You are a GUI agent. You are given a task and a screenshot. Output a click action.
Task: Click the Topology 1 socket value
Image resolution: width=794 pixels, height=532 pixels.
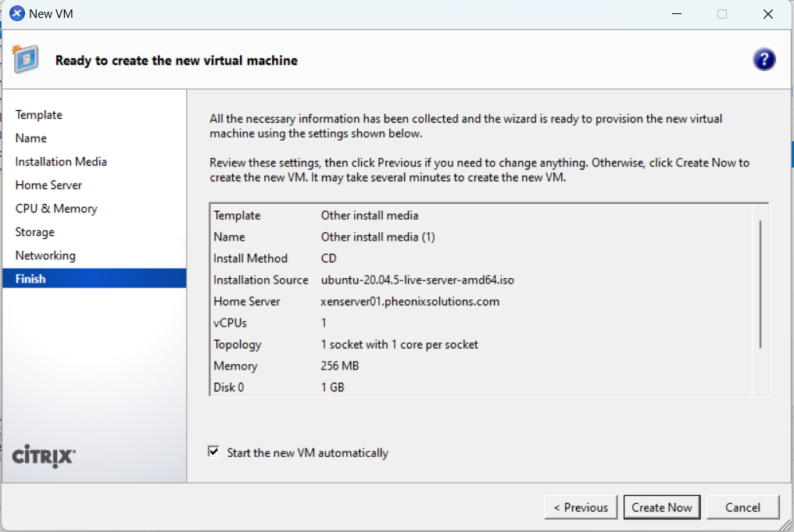tap(399, 345)
